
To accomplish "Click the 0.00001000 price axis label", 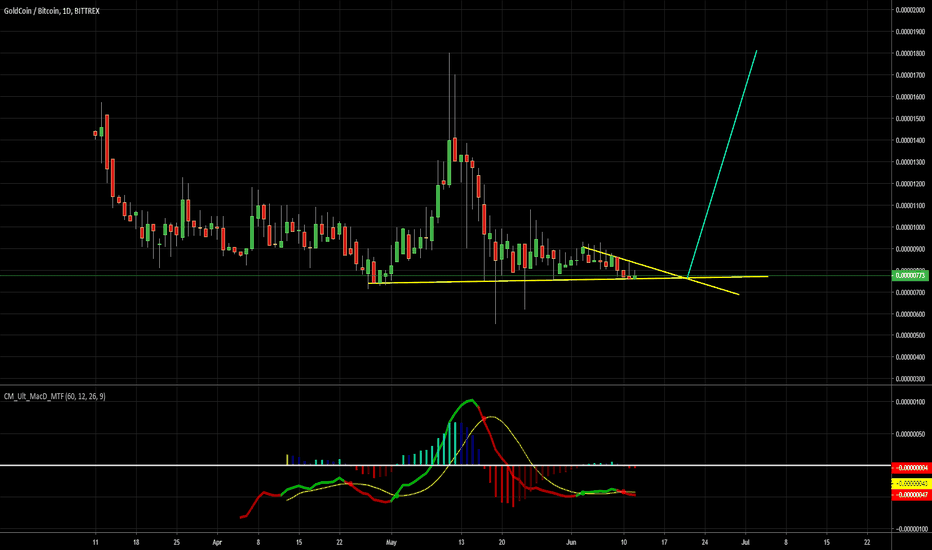I will pyautogui.click(x=910, y=227).
